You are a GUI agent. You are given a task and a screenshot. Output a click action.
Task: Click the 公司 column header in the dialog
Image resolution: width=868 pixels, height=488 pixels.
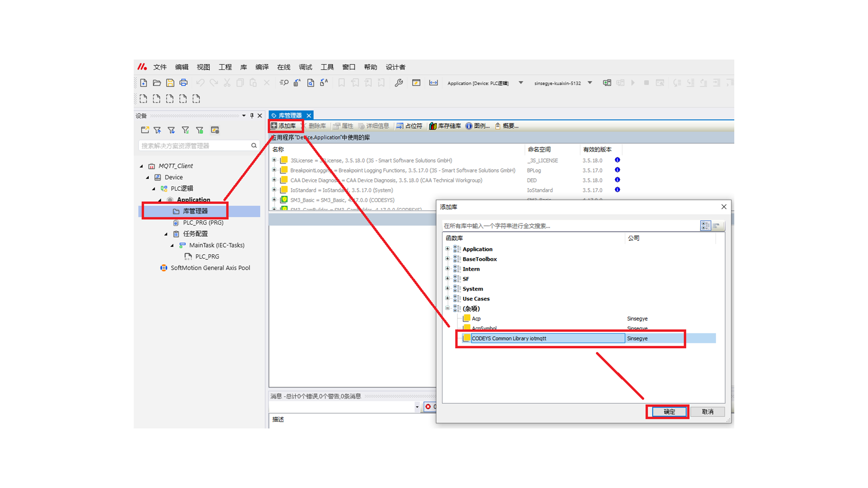(633, 238)
